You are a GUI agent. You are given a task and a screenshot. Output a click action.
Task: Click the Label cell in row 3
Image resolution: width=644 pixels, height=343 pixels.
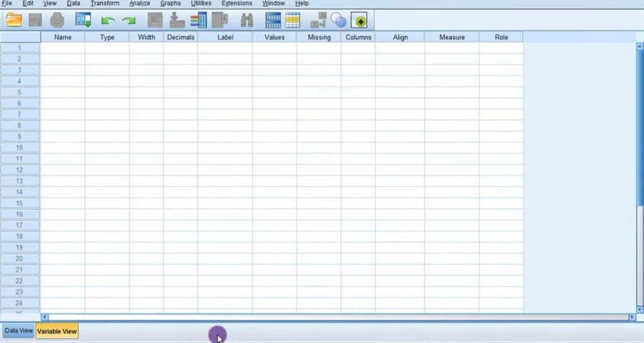[x=225, y=70]
